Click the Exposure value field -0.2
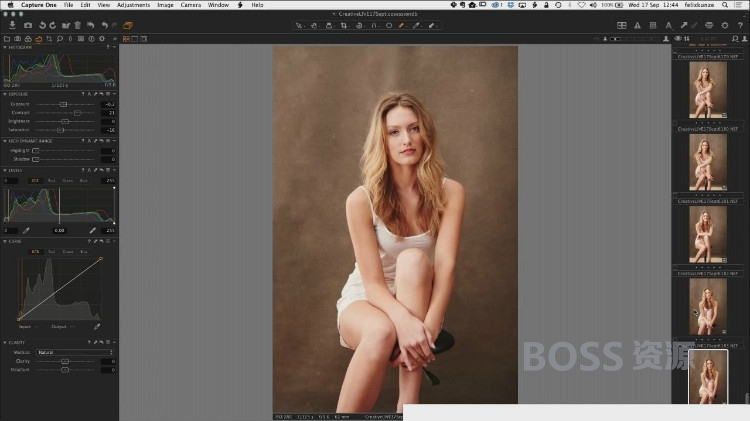Image resolution: width=750 pixels, height=421 pixels. [109, 104]
